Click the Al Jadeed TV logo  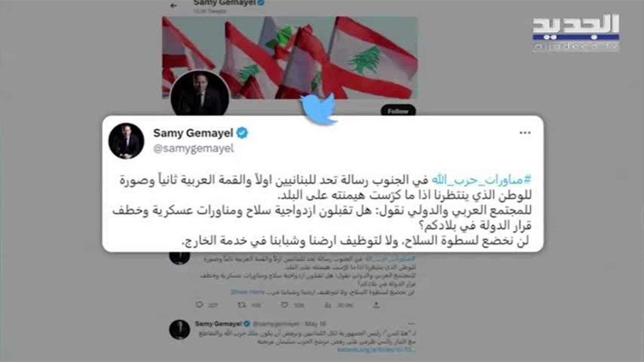click(x=576, y=33)
